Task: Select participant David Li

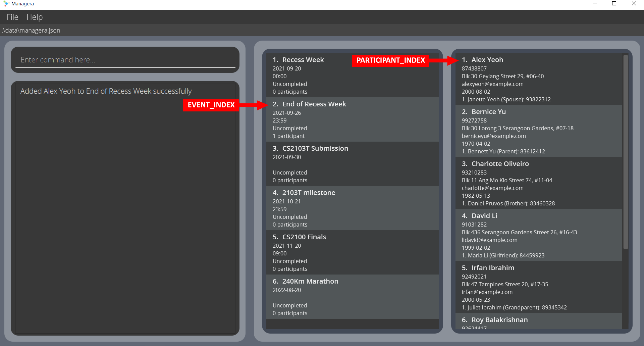Action: [539, 235]
